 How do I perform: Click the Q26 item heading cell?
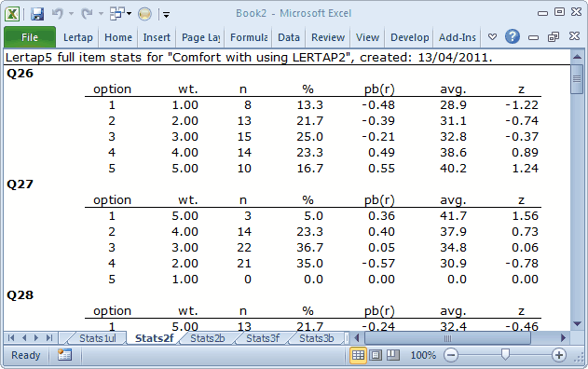point(21,74)
